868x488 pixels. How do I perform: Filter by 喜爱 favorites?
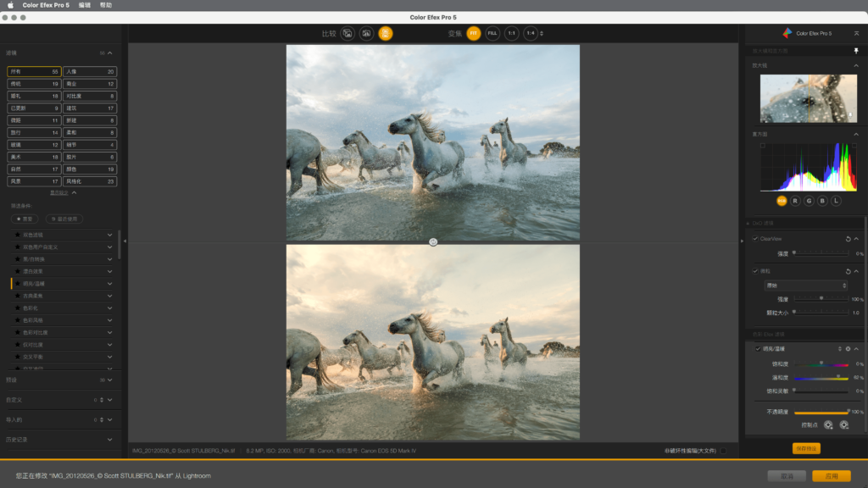click(x=25, y=219)
